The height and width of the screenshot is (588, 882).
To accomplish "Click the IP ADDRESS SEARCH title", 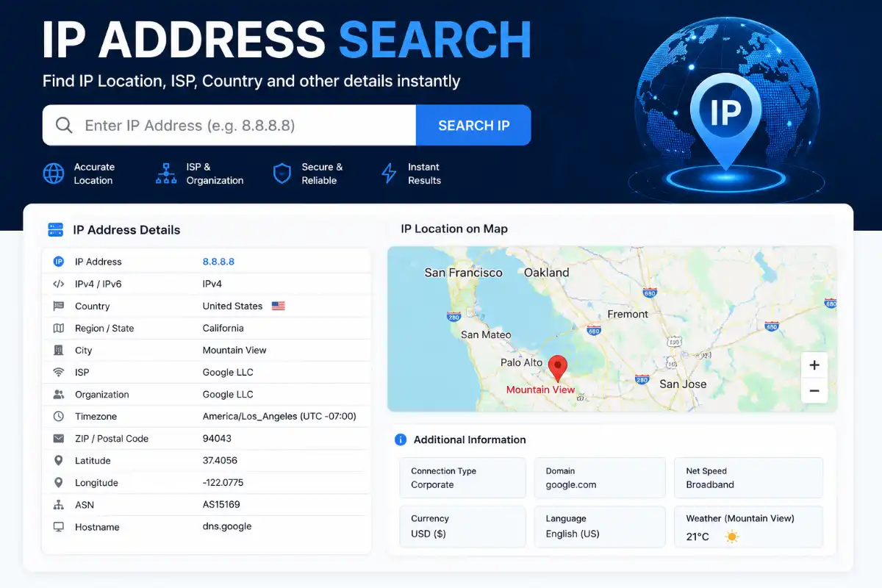I will coord(287,39).
